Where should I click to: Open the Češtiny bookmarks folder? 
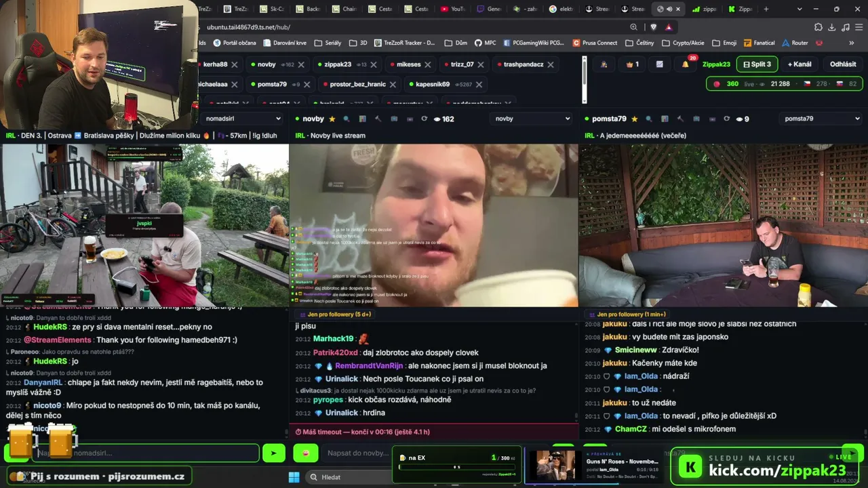[x=639, y=43]
